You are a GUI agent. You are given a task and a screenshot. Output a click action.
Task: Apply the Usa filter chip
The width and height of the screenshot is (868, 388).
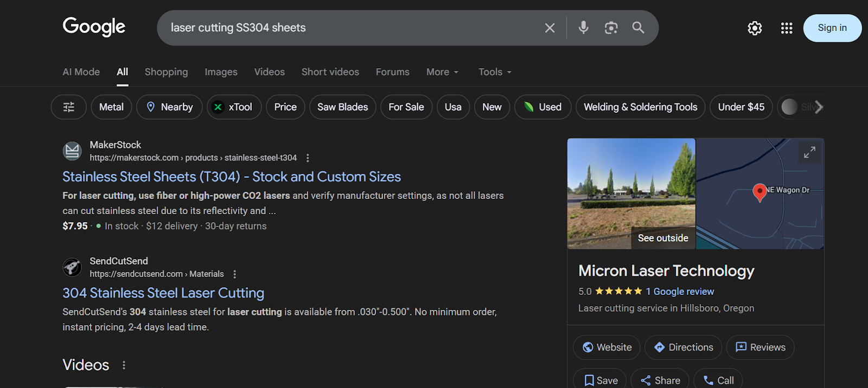[453, 107]
